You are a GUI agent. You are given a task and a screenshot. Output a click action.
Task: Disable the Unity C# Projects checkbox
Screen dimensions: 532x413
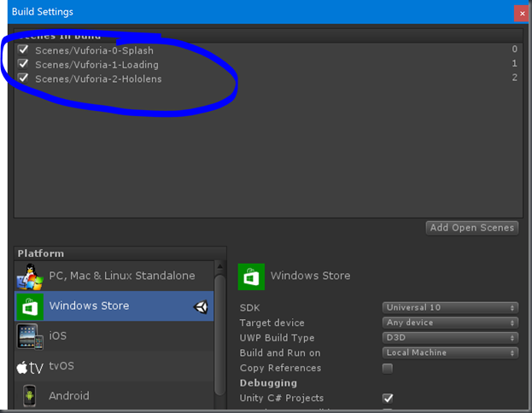[x=388, y=398]
